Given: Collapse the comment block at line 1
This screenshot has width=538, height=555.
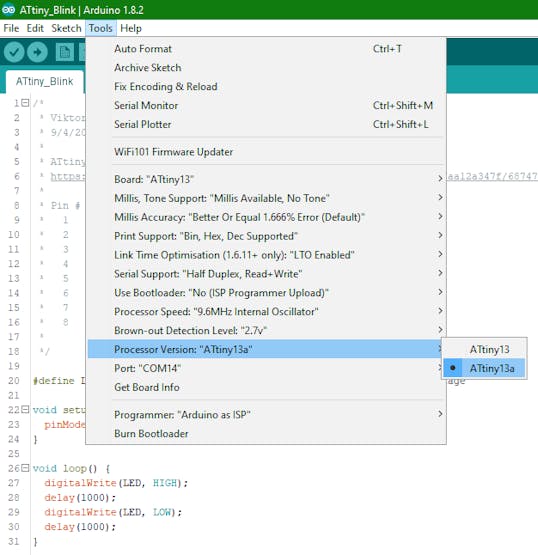Looking at the screenshot, I should (x=25, y=103).
